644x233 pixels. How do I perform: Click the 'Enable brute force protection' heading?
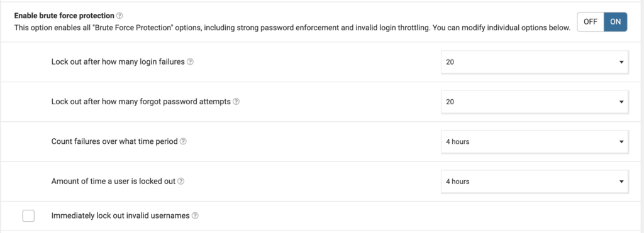(64, 16)
